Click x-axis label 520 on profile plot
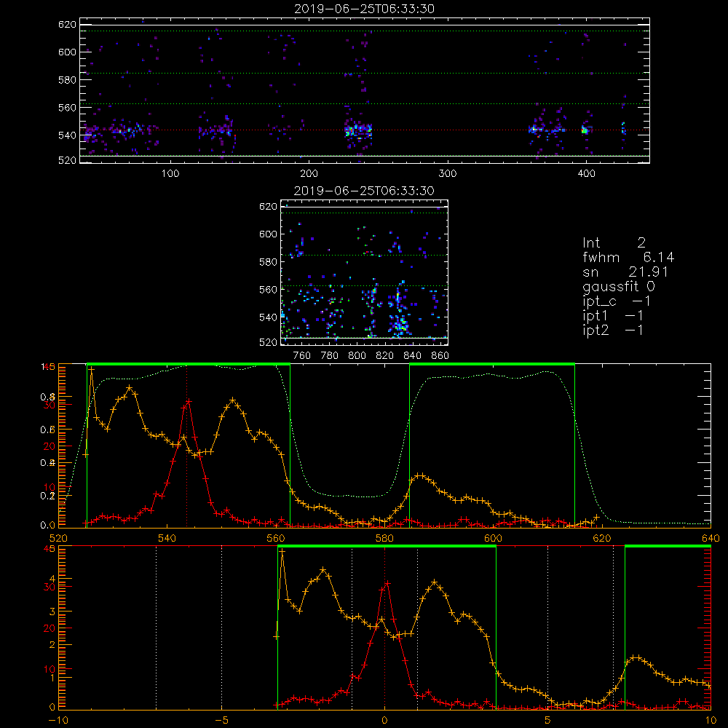 58,538
